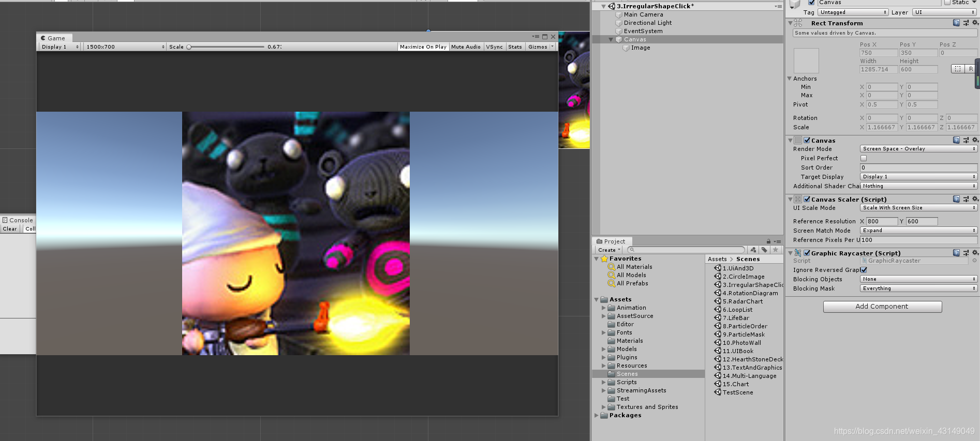The image size is (980, 441).
Task: Open Canvas component gear settings menu
Action: coord(975,140)
